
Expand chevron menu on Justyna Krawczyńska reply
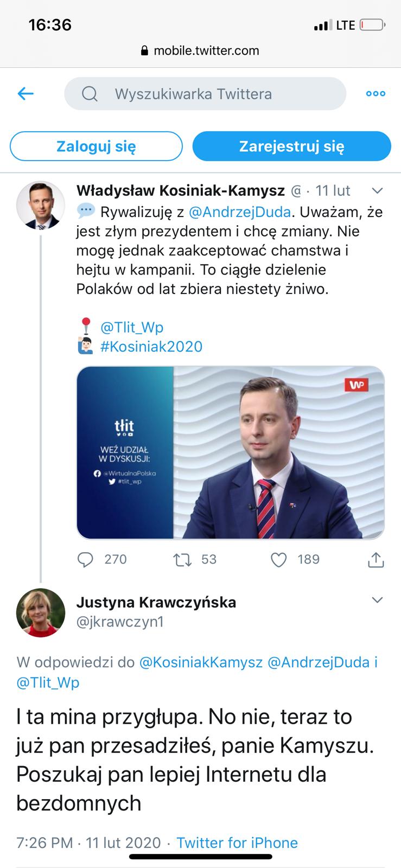click(x=377, y=600)
